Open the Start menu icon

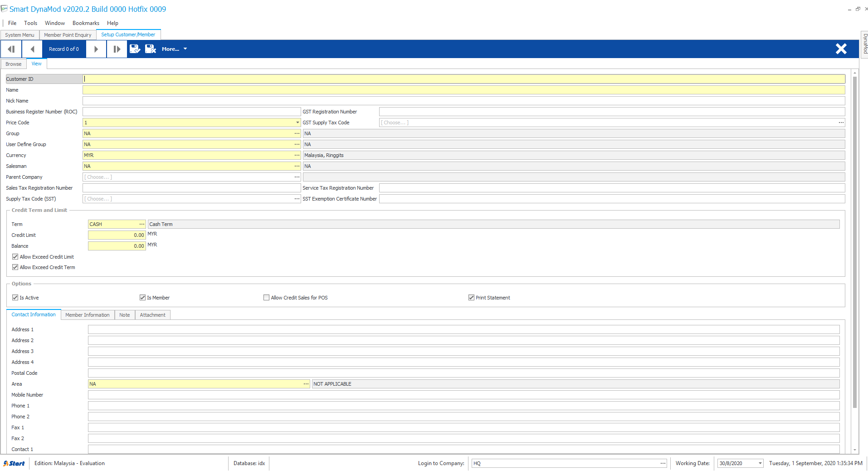pyautogui.click(x=14, y=463)
